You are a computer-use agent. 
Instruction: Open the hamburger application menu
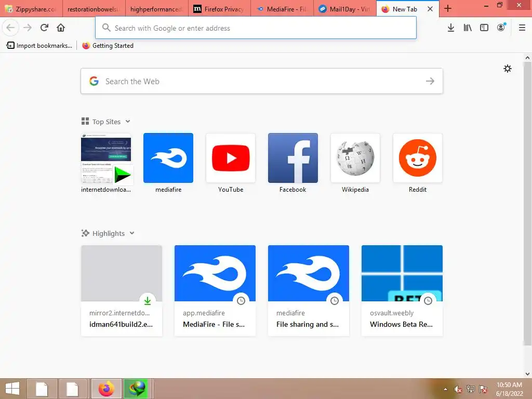coord(522,28)
